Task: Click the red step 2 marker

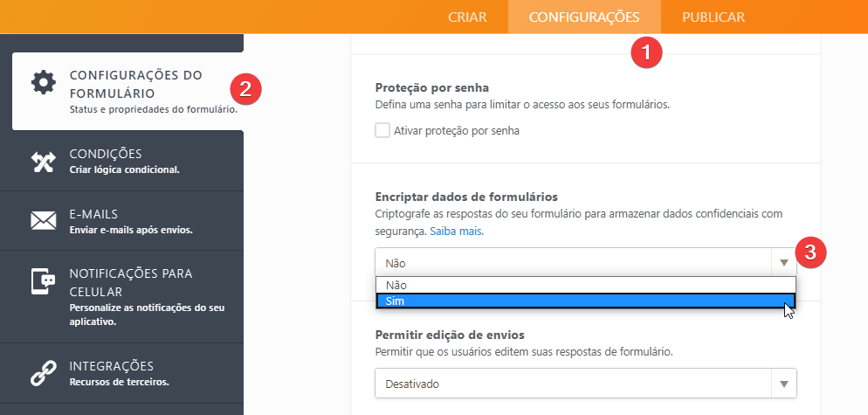Action: pos(245,90)
